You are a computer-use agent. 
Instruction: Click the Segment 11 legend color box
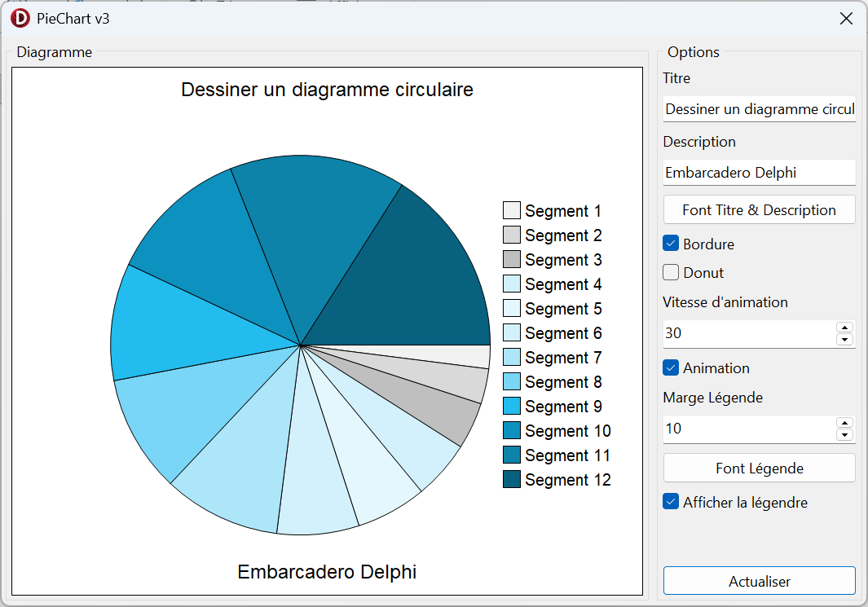512,455
